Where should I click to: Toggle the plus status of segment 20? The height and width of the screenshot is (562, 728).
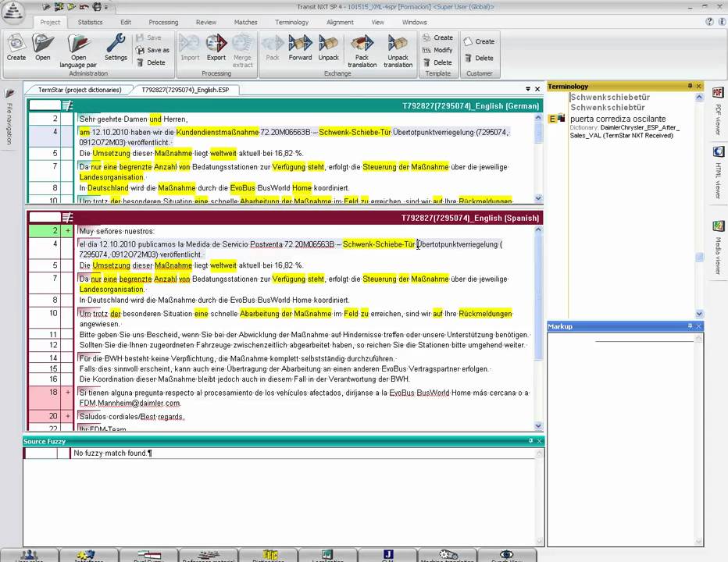pos(68,416)
